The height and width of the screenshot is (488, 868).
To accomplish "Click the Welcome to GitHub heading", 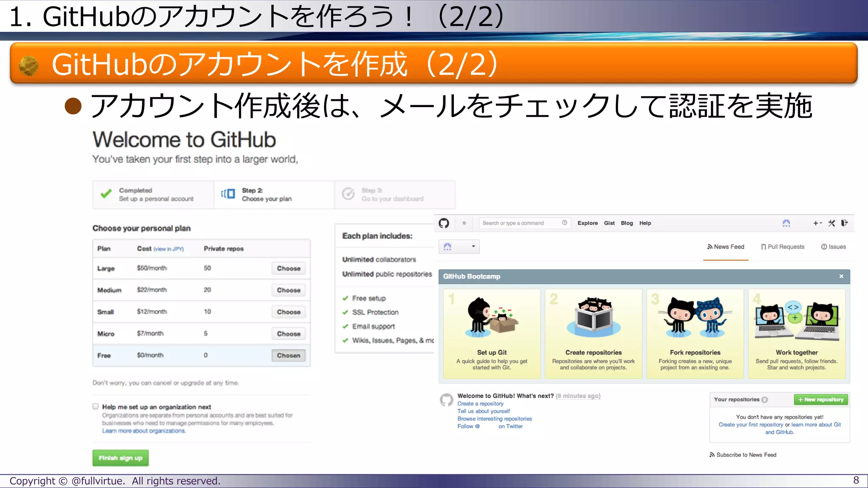I will tap(184, 140).
